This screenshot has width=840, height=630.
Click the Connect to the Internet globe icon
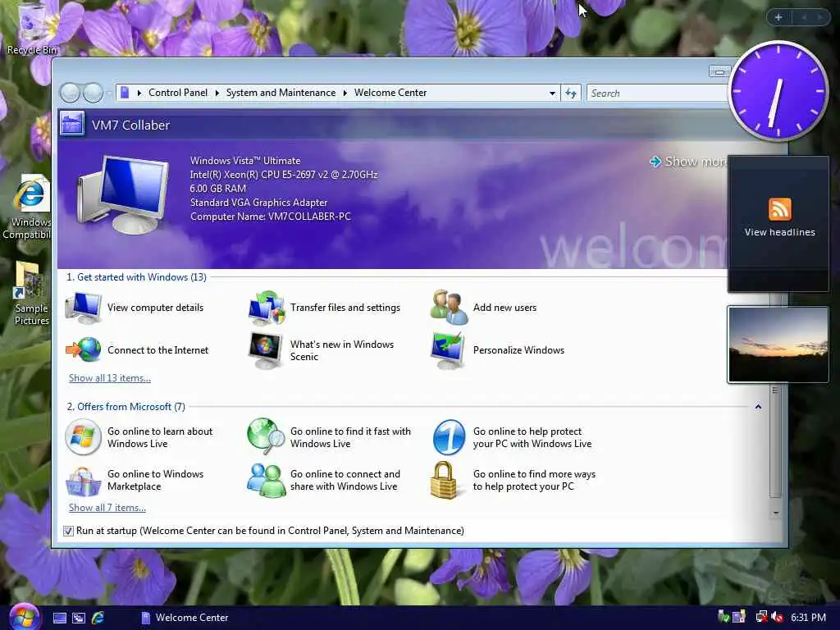tap(83, 349)
